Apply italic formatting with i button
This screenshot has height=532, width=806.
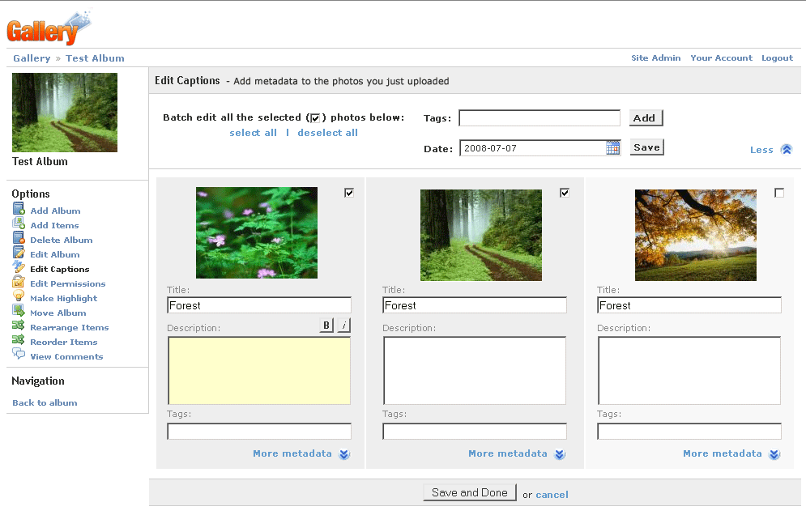coord(344,326)
